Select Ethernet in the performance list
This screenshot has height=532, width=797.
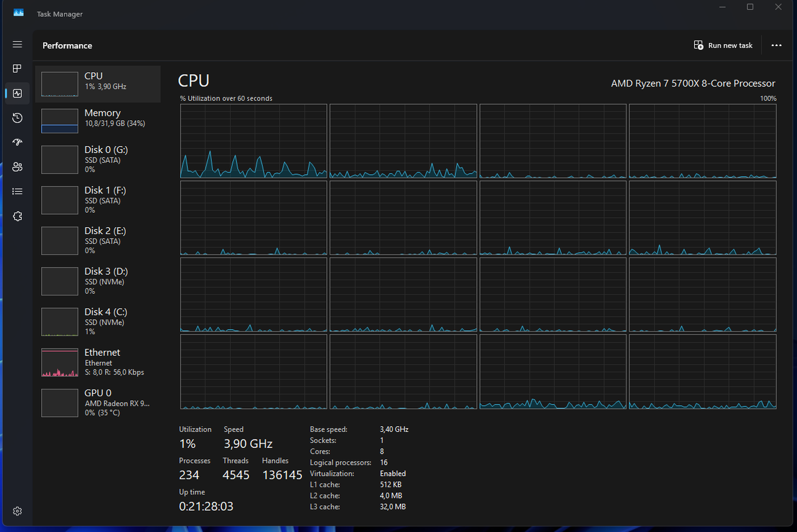98,362
